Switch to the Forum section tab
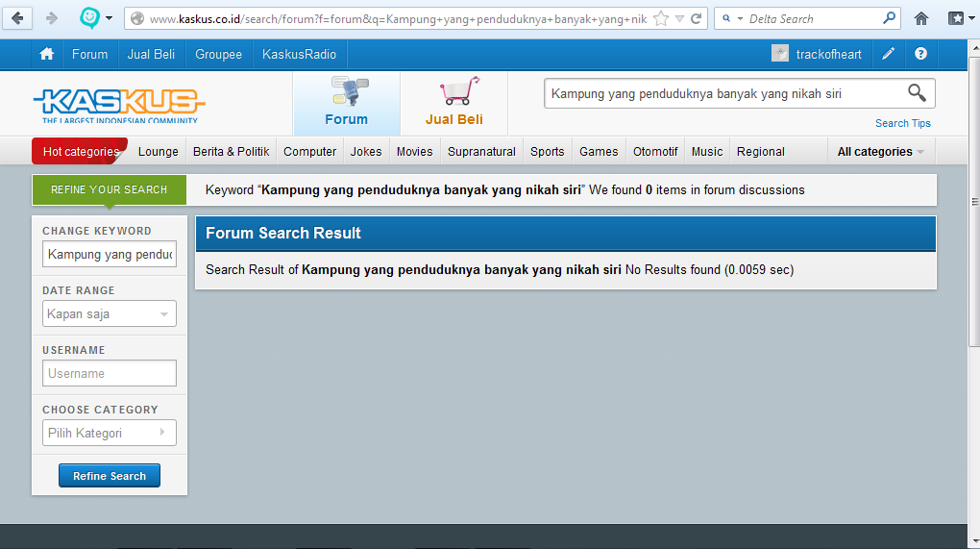The width and height of the screenshot is (980, 549). (x=347, y=103)
